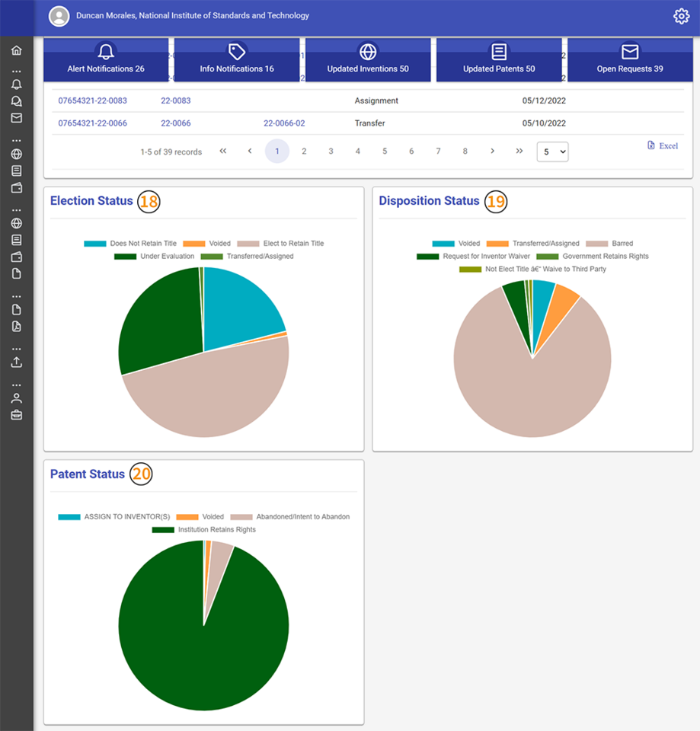Screen dimensions: 700x731
Task: Click the envelope mail icon in the sidebar
Action: coord(15,118)
